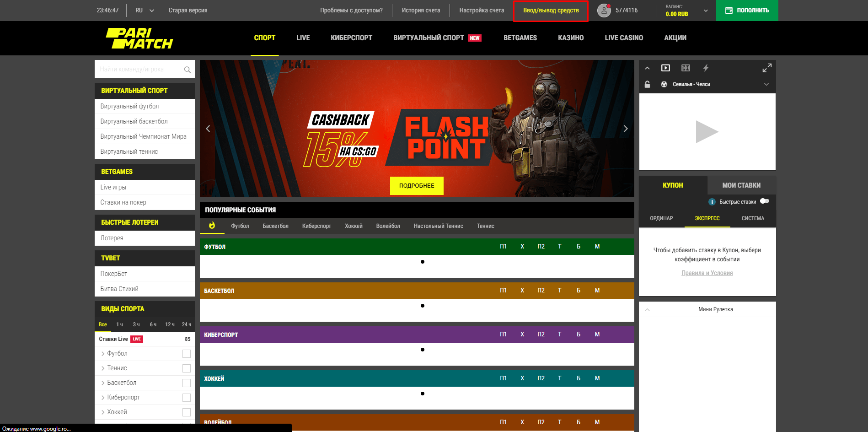The width and height of the screenshot is (868, 432).
Task: Open the КАЗИНО main menu item
Action: tap(571, 38)
